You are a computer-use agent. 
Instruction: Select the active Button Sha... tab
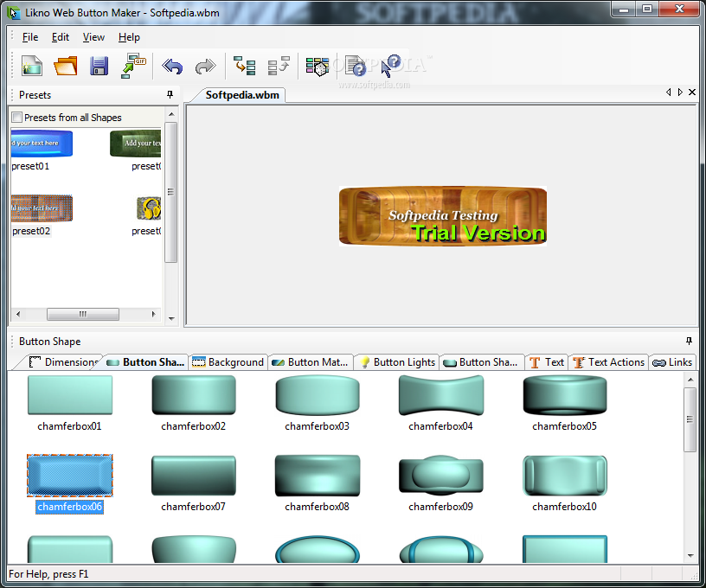pyautogui.click(x=146, y=362)
